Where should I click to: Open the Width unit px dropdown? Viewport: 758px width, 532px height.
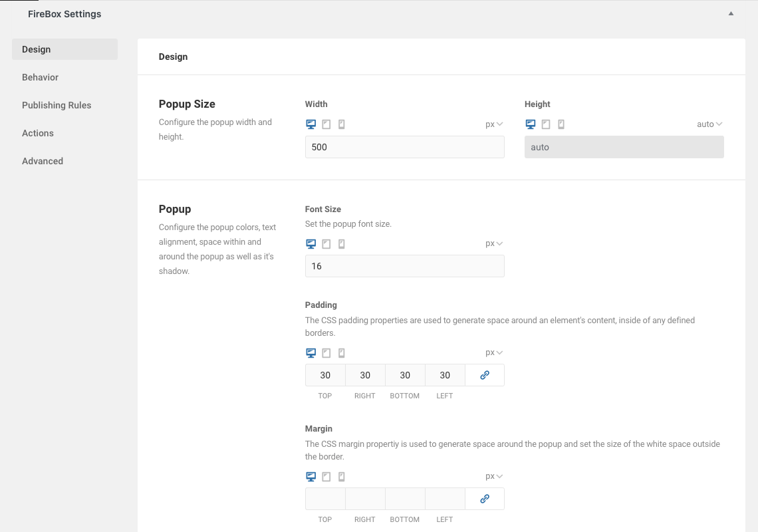point(494,124)
